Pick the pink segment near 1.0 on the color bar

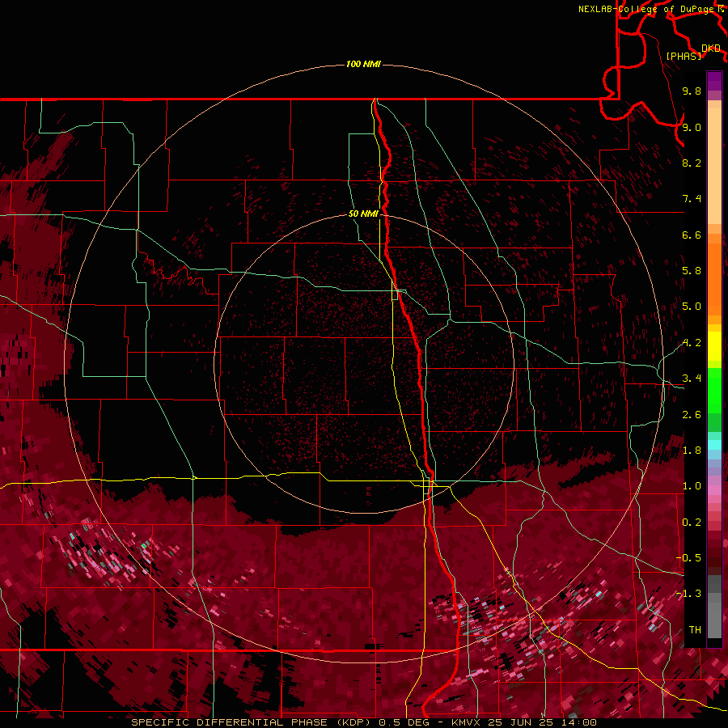(714, 489)
